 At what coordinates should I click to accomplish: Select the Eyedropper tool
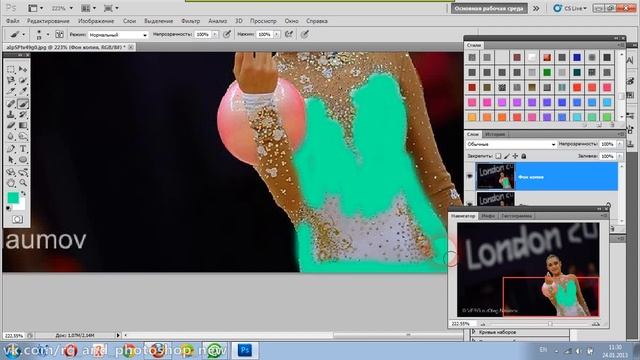23,92
